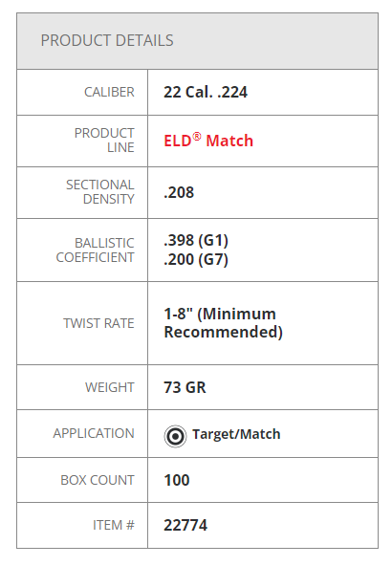The image size is (392, 566).
Task: Click the .208 sectional density value
Action: pyautogui.click(x=179, y=192)
